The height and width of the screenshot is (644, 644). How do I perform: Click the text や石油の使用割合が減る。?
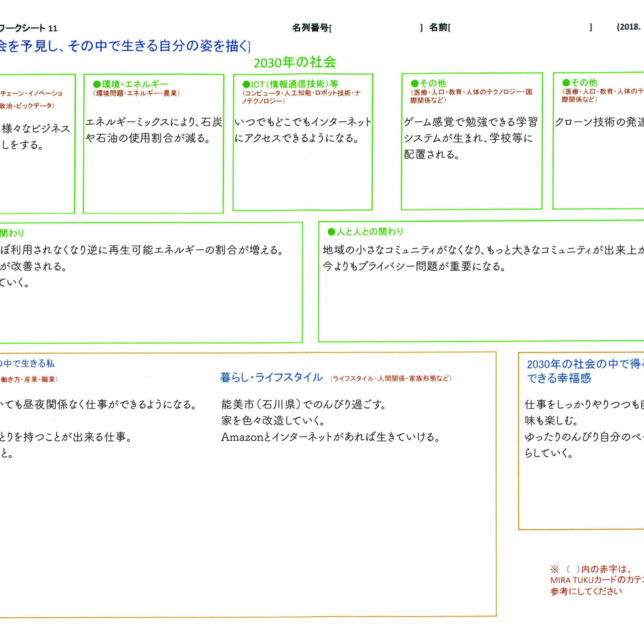(x=148, y=138)
